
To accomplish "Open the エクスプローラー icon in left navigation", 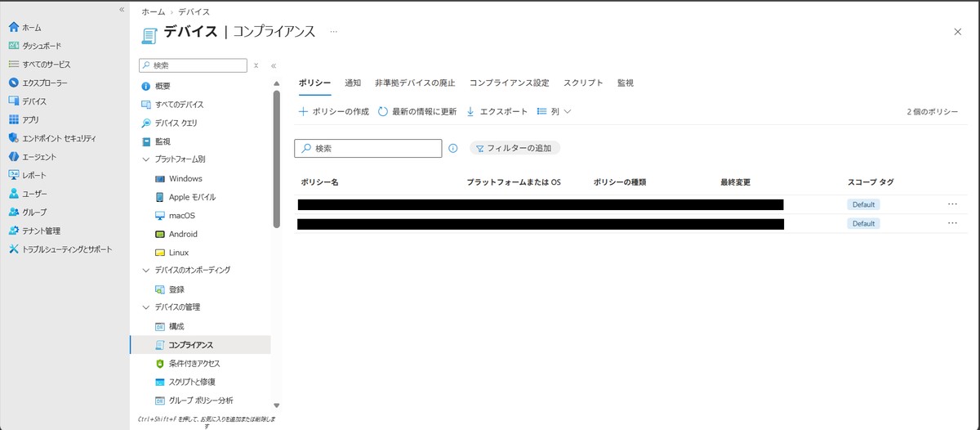I will [13, 83].
